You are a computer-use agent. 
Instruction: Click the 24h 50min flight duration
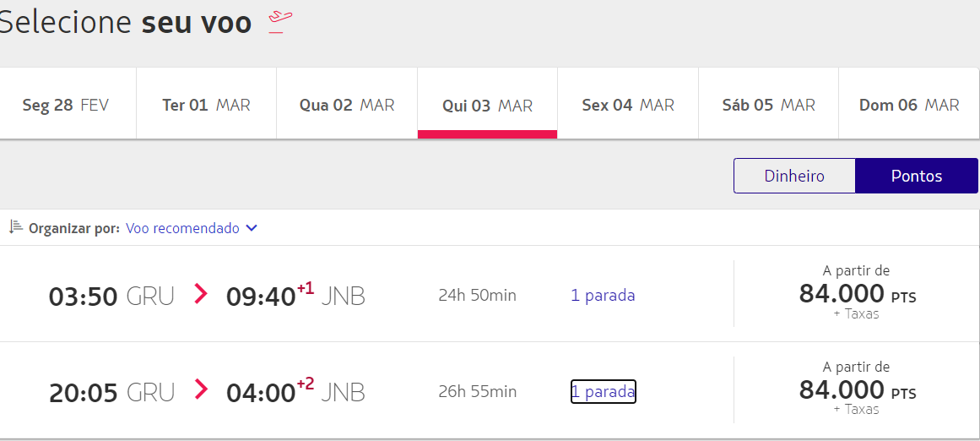tap(477, 296)
